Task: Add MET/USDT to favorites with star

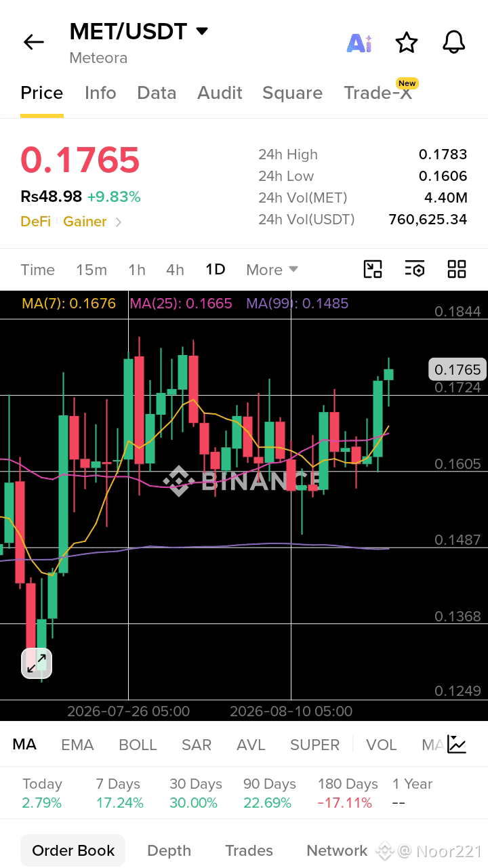Action: (x=407, y=43)
